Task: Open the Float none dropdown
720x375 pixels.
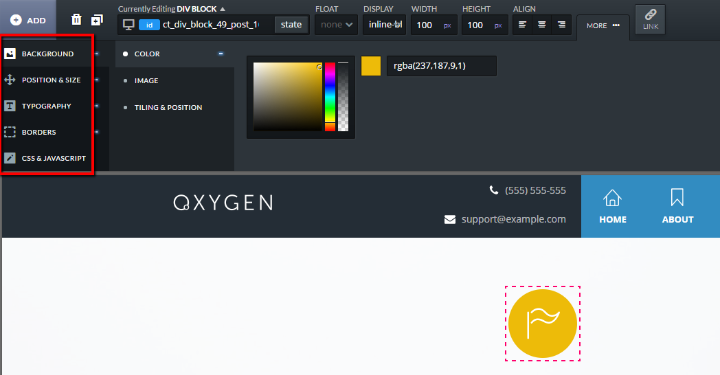Action: [x=336, y=25]
